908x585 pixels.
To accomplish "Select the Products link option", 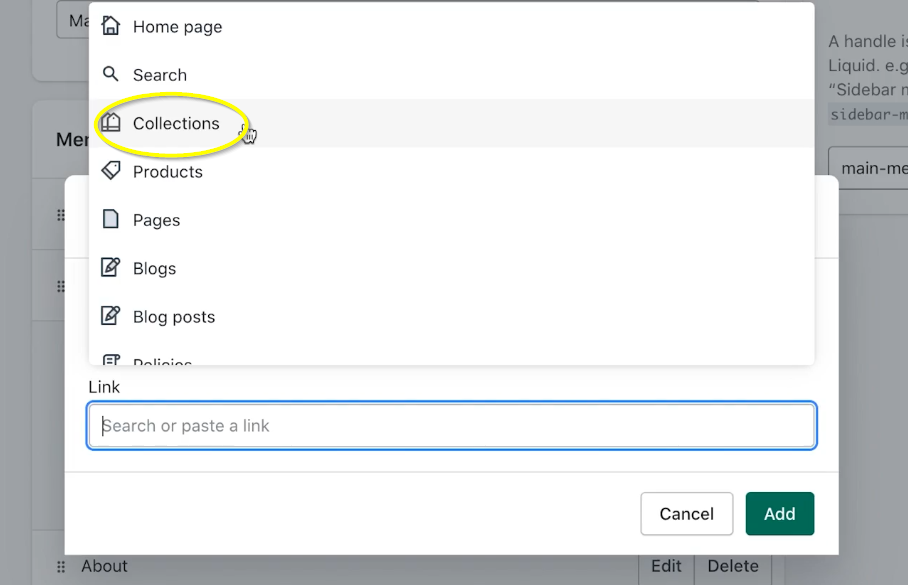I will (x=168, y=172).
